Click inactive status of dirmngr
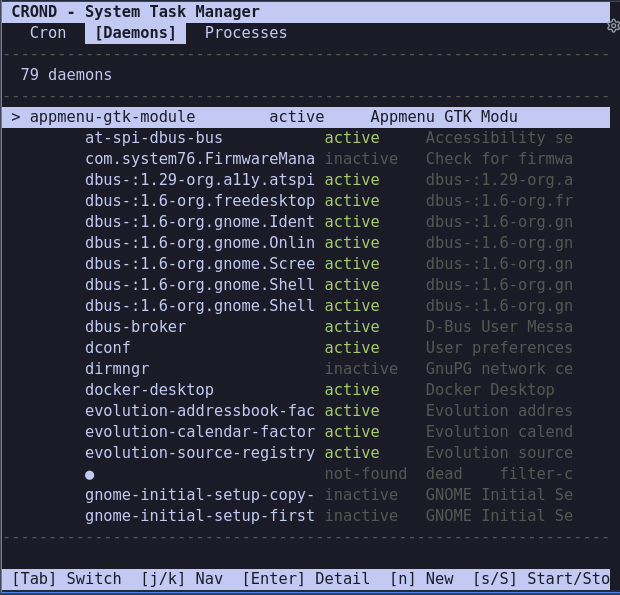Image resolution: width=620 pixels, height=595 pixels. (x=361, y=369)
